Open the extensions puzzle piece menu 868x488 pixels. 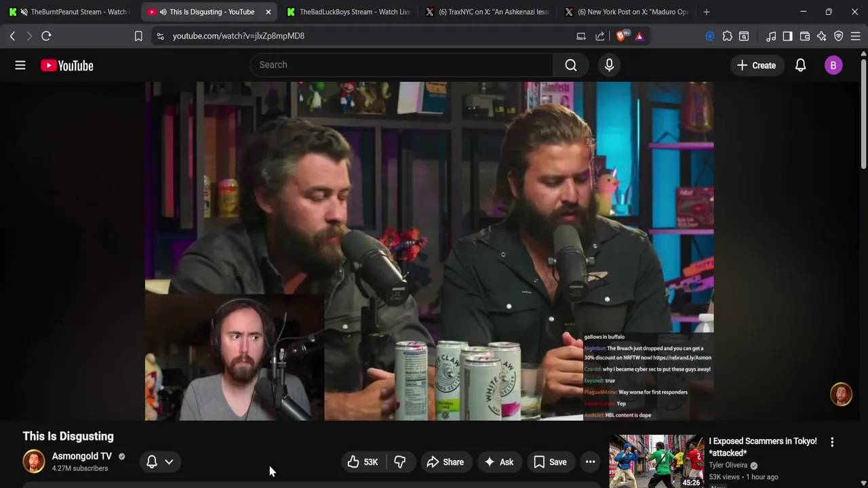(727, 36)
